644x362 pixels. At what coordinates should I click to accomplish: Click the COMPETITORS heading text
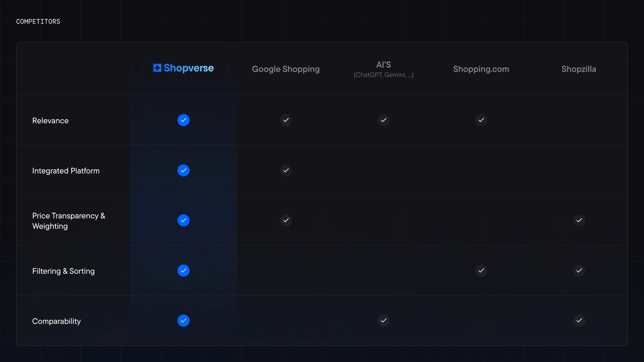tap(38, 21)
